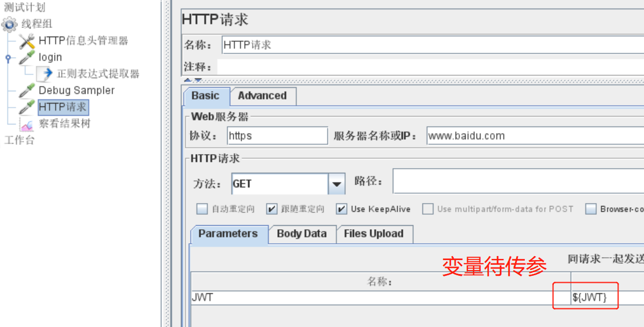Open the Parameters tab
The height and width of the screenshot is (327, 644).
click(x=228, y=234)
